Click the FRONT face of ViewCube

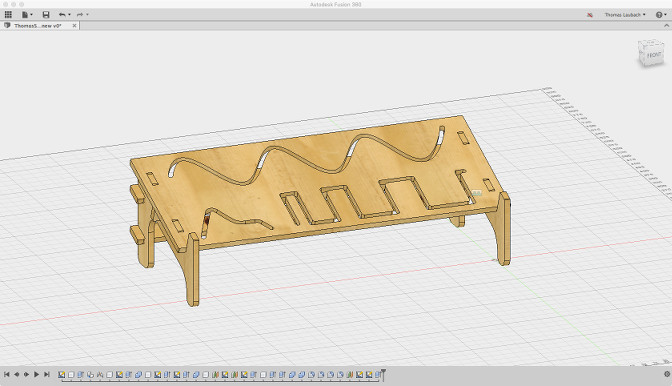653,55
